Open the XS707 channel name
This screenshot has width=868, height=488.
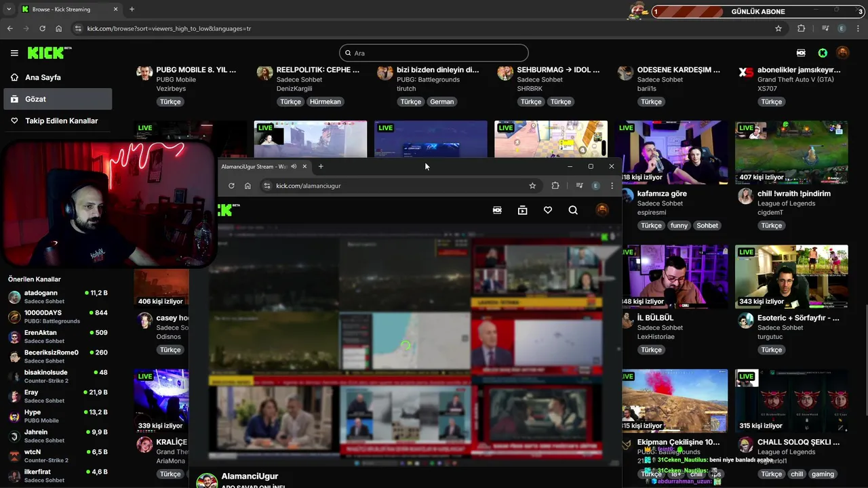pyautogui.click(x=767, y=89)
